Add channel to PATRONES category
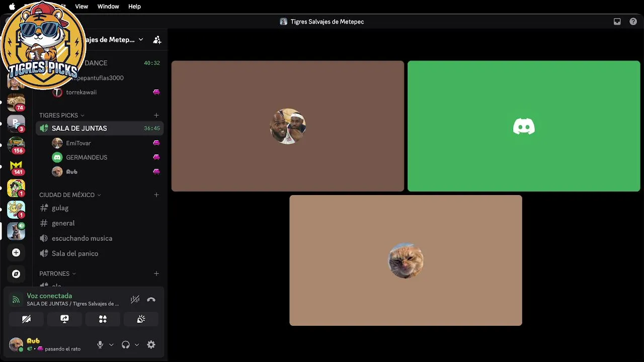 pos(156,274)
